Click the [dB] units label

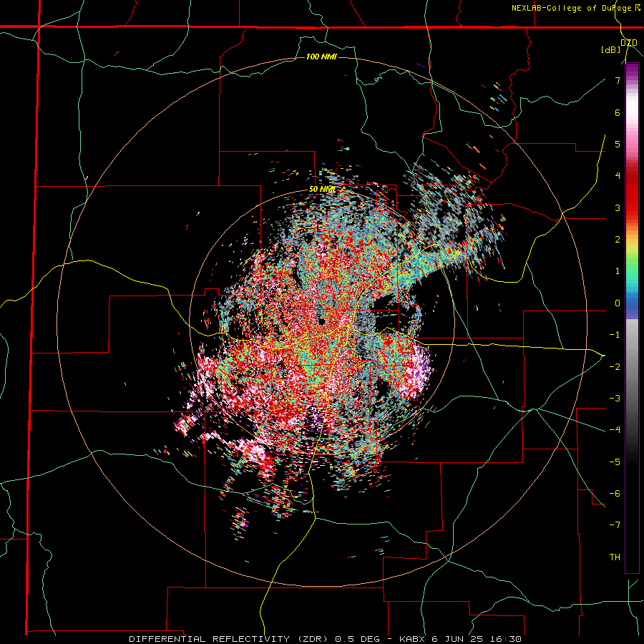[x=611, y=49]
